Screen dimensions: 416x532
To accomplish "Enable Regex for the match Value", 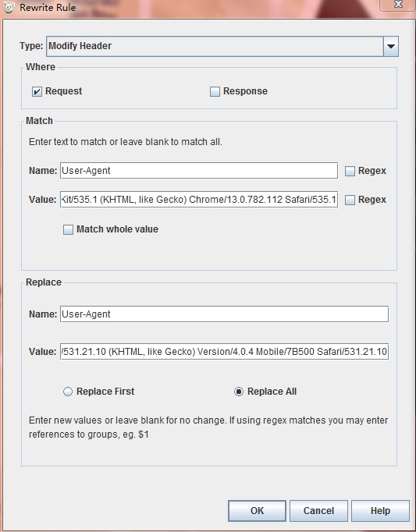I will coord(350,200).
